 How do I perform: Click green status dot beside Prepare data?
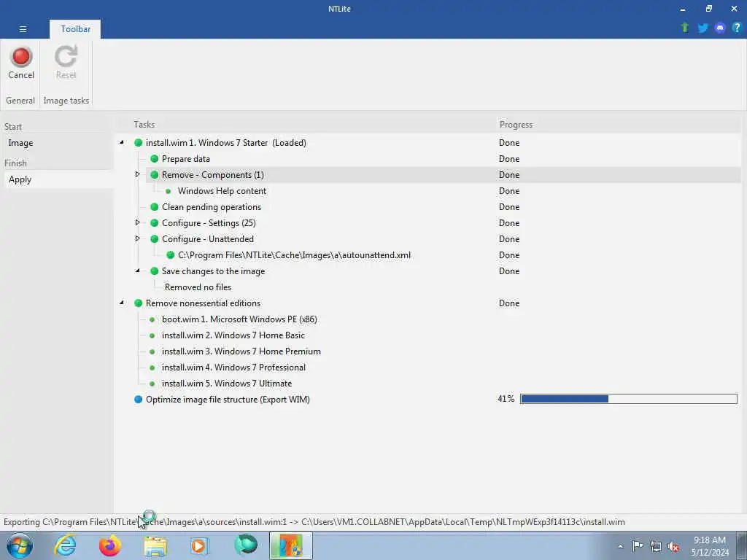(155, 158)
